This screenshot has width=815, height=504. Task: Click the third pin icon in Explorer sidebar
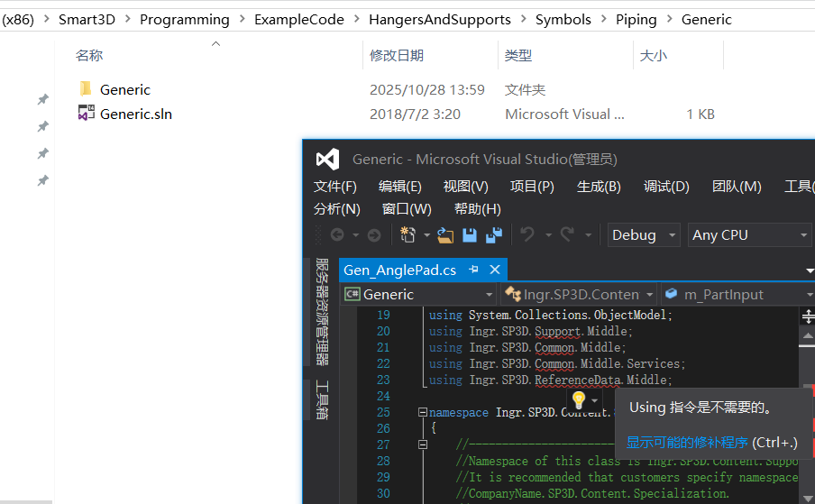[43, 153]
